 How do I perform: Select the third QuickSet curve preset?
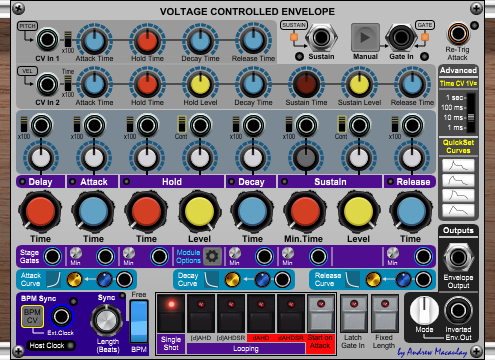pos(458,196)
